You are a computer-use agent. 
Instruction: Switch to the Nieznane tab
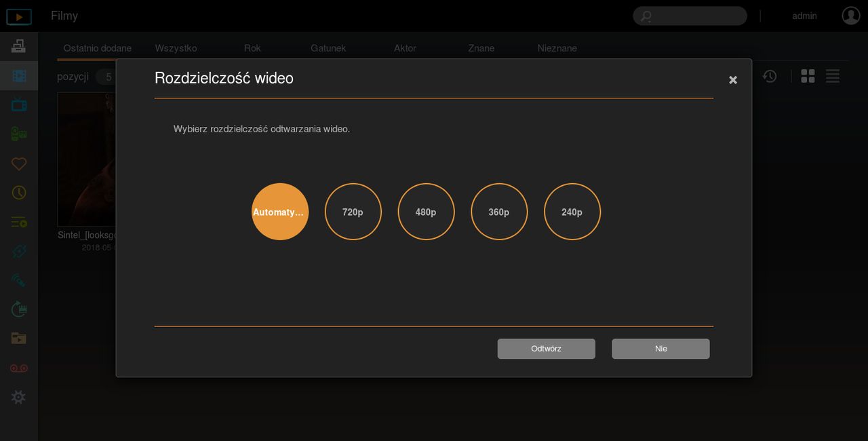click(557, 48)
